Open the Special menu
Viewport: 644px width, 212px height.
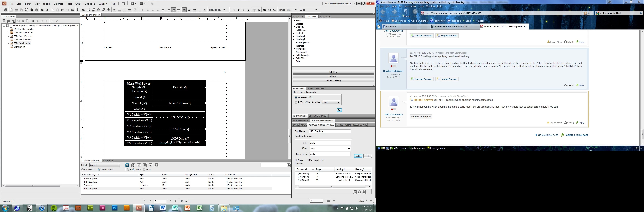(46, 4)
